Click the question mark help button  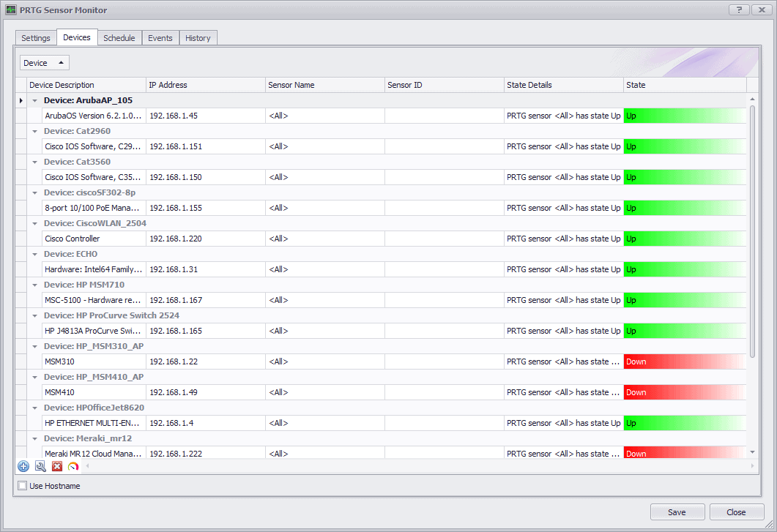coord(739,10)
